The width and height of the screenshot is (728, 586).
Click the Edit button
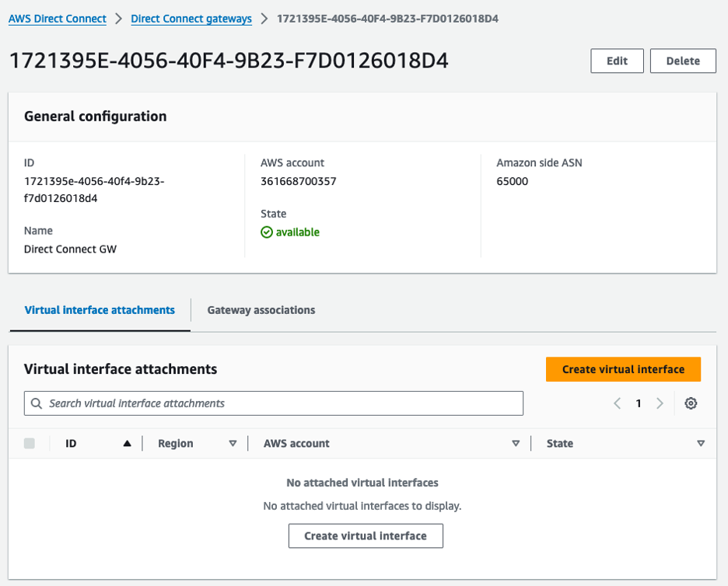pyautogui.click(x=617, y=61)
